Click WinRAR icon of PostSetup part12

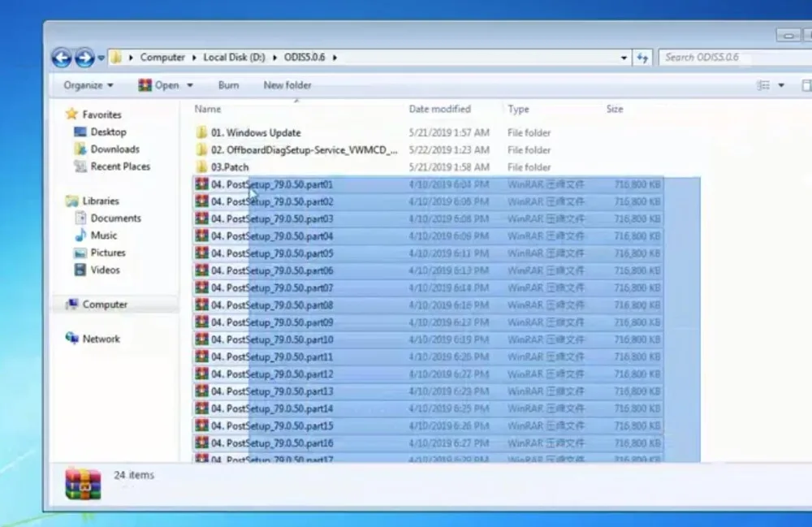(x=202, y=374)
